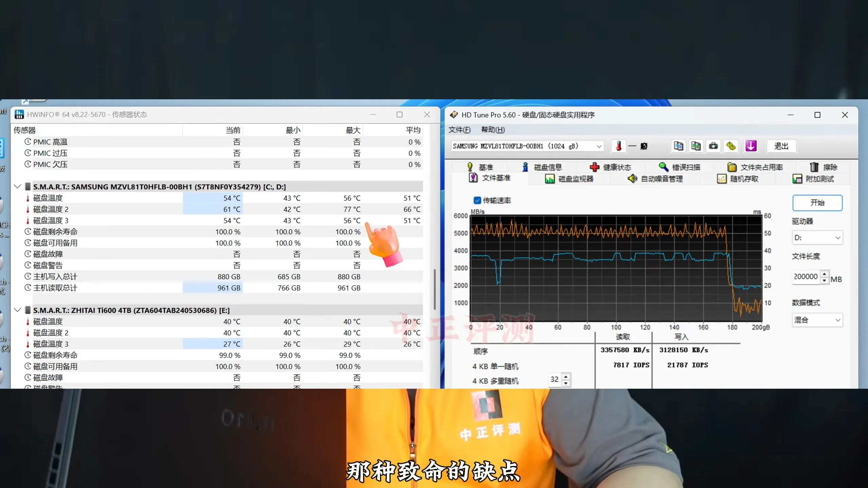Open the Erase tab with trash icon

(824, 167)
